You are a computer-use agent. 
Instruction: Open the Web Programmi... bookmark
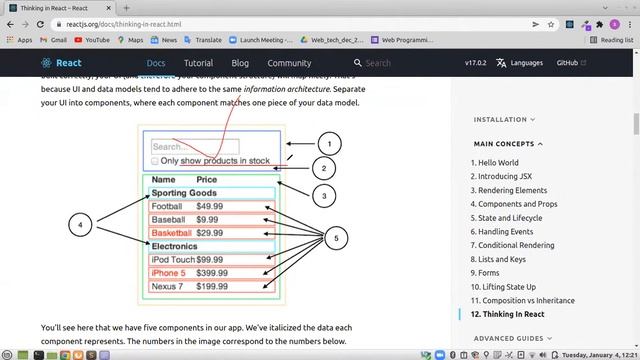point(402,40)
